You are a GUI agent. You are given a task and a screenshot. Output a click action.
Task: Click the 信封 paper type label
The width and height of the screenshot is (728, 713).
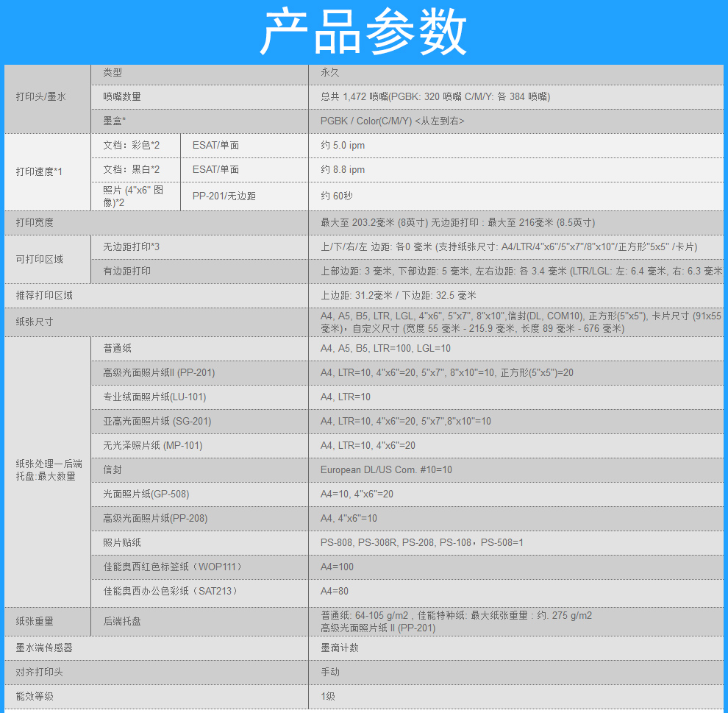113,469
